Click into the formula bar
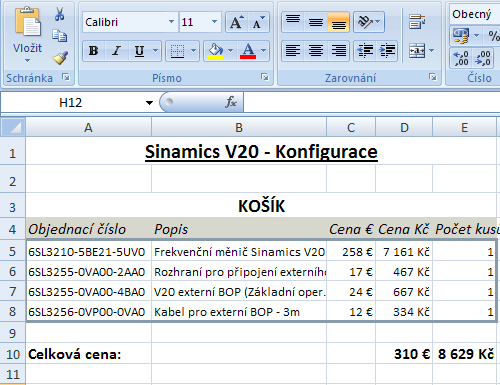 [x=372, y=103]
